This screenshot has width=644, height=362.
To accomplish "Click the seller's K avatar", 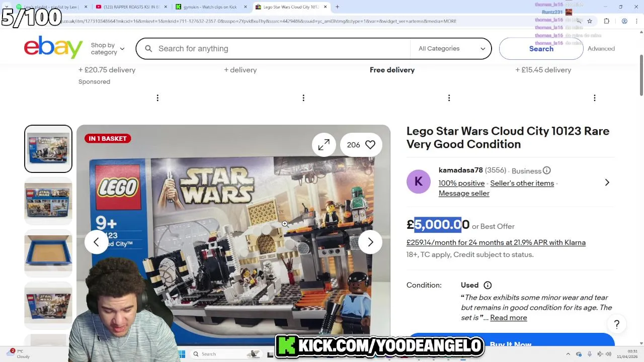I will click(419, 182).
